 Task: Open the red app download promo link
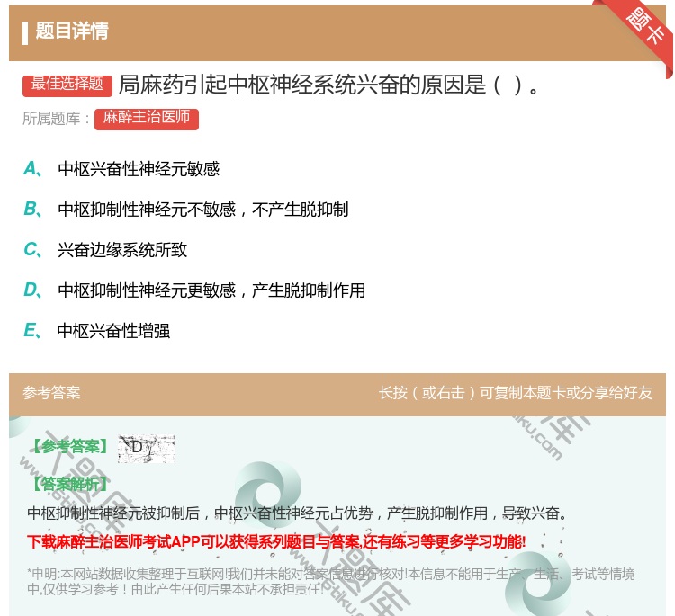point(276,541)
